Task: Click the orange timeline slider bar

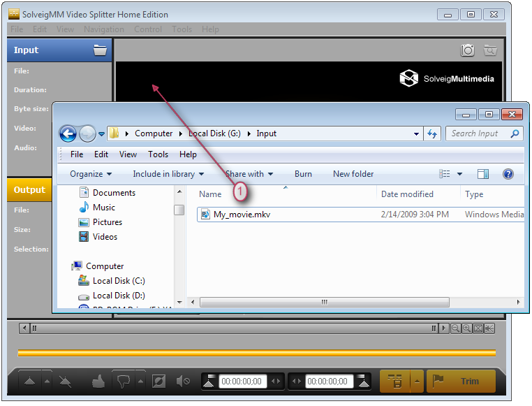Action: pos(256,353)
